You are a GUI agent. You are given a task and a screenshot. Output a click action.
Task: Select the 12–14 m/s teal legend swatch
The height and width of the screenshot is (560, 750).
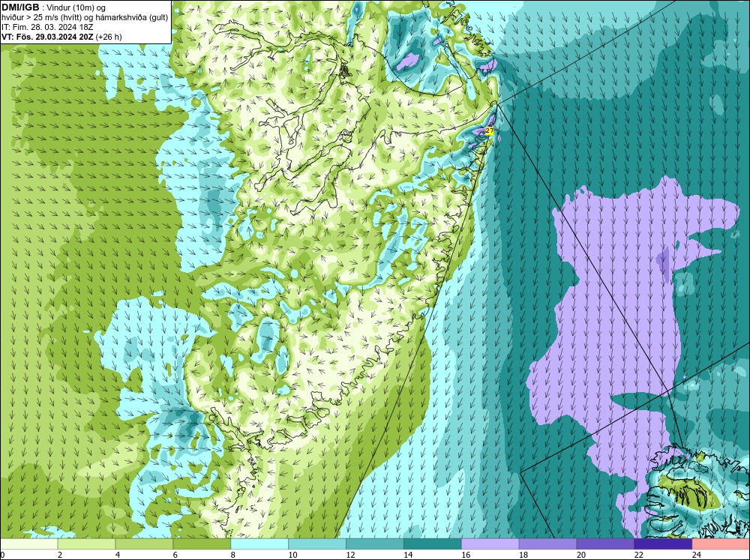pos(374,544)
